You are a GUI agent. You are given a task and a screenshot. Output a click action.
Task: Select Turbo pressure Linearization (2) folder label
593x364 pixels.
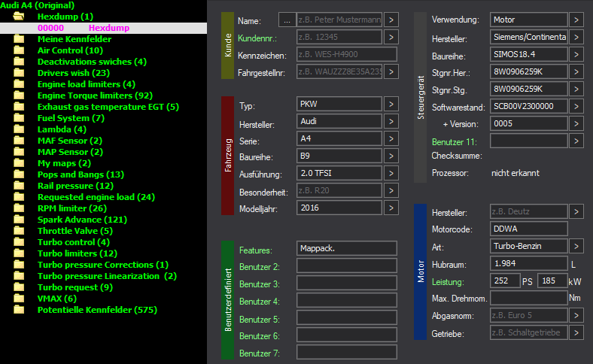pyautogui.click(x=107, y=276)
